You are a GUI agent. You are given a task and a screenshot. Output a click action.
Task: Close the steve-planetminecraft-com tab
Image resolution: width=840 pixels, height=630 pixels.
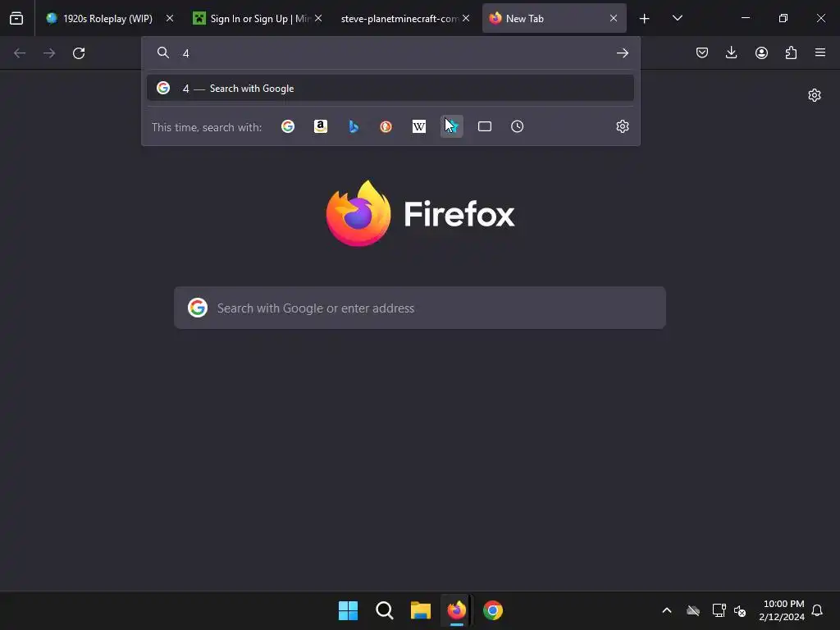pos(466,18)
